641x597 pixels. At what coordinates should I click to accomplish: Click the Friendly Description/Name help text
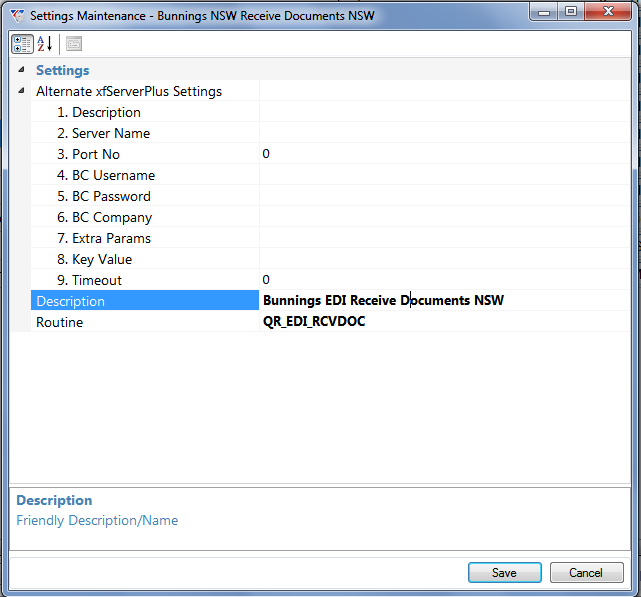pos(97,521)
